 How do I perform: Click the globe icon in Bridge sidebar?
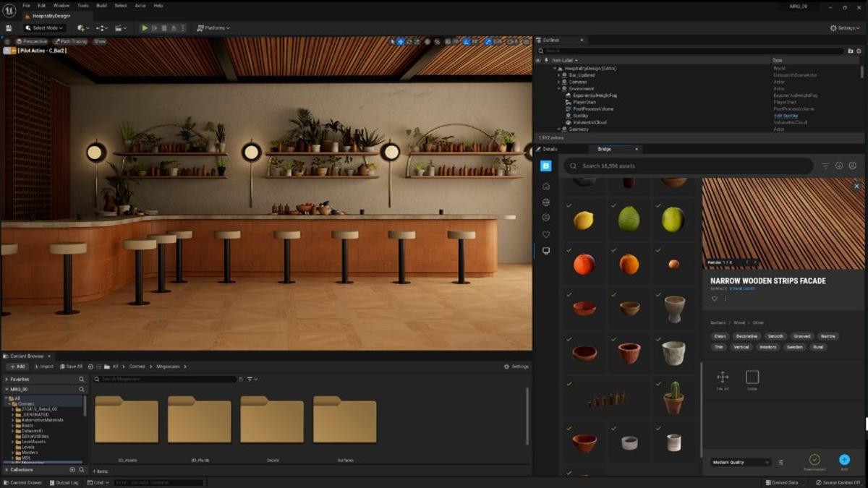pos(546,202)
